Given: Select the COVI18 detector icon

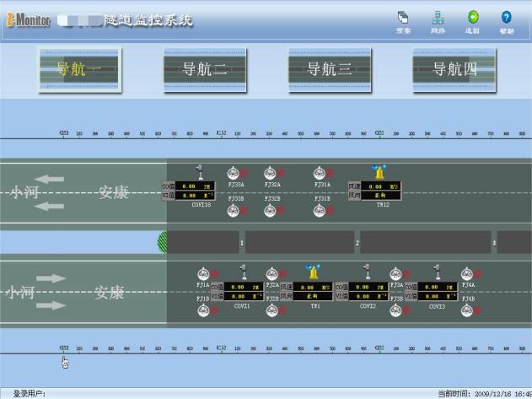Looking at the screenshot, I should click(x=200, y=171).
